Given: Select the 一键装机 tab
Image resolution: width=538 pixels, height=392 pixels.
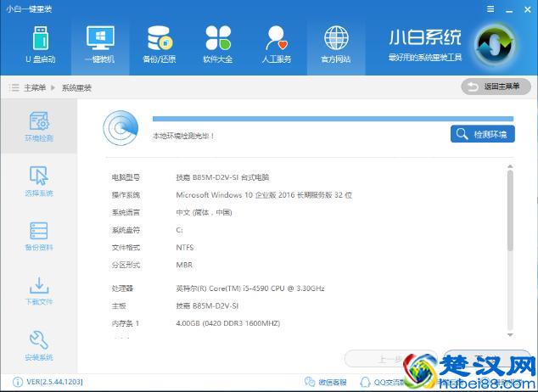Looking at the screenshot, I should point(100,45).
